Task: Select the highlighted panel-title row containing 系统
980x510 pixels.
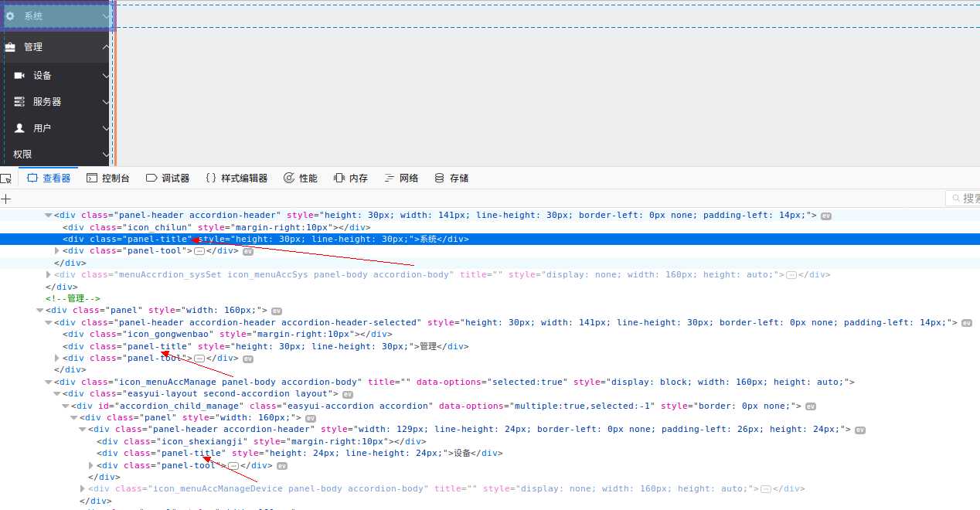Action: [490, 239]
